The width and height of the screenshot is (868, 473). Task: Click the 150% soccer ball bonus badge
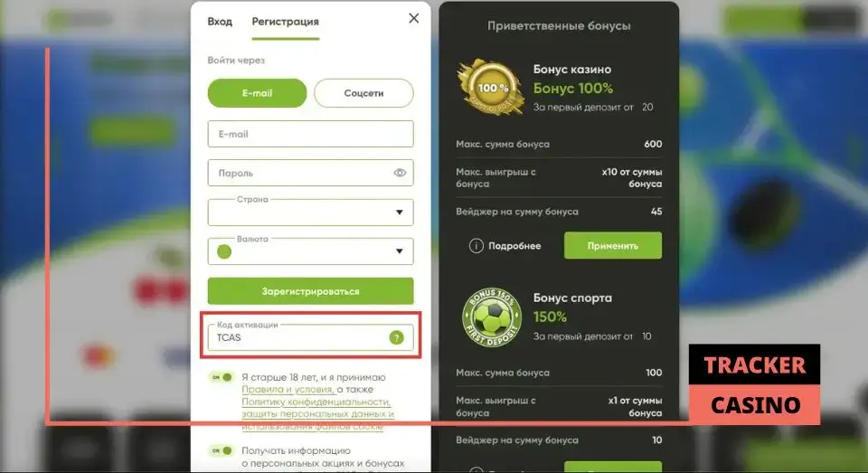(x=492, y=317)
